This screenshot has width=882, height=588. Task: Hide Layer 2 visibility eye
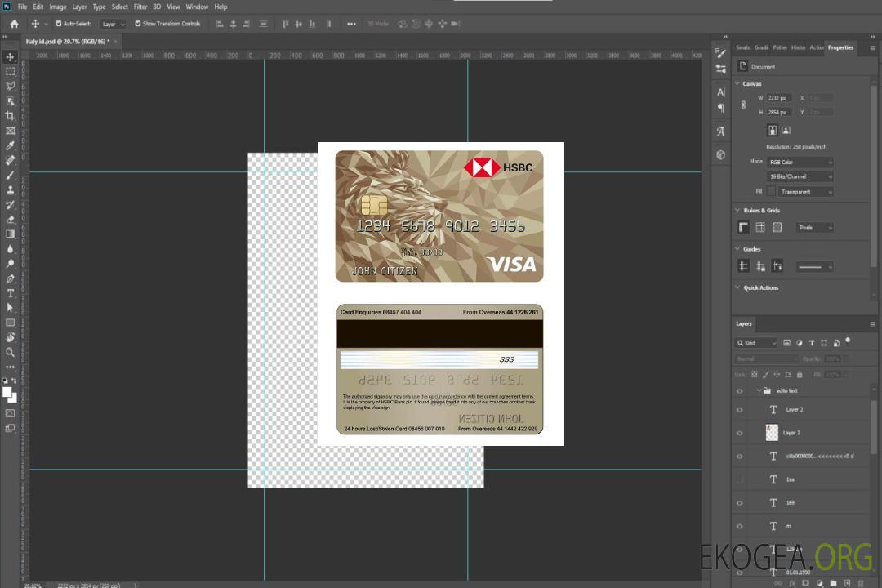[740, 410]
